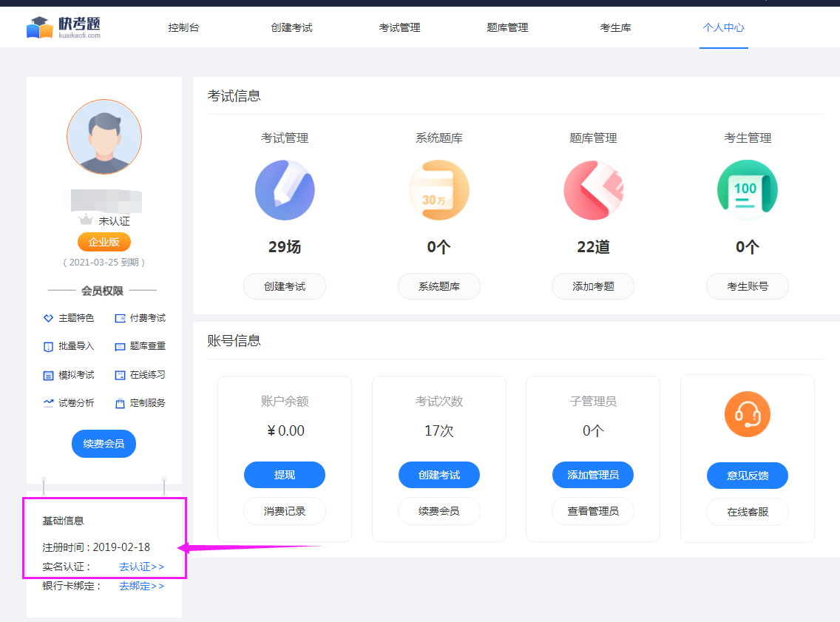Viewport: 840px width, 622px height.
Task: Click the 快考题 logo
Action: tap(64, 27)
